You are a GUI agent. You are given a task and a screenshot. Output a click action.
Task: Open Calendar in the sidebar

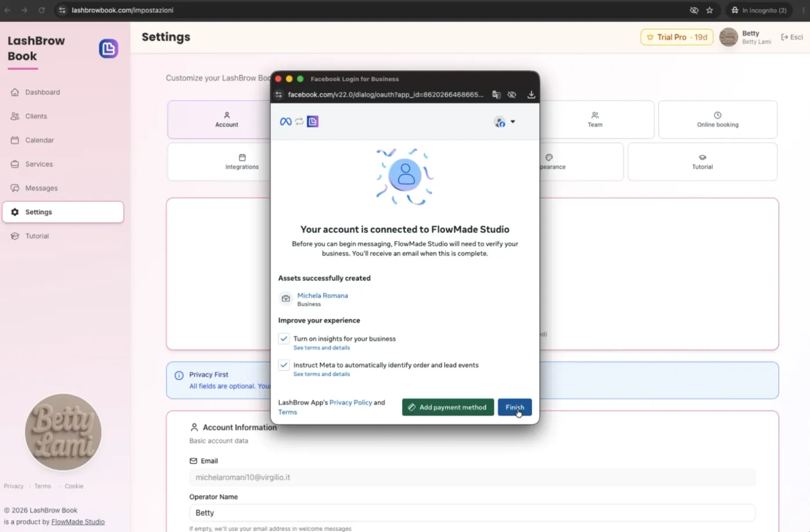63,140
